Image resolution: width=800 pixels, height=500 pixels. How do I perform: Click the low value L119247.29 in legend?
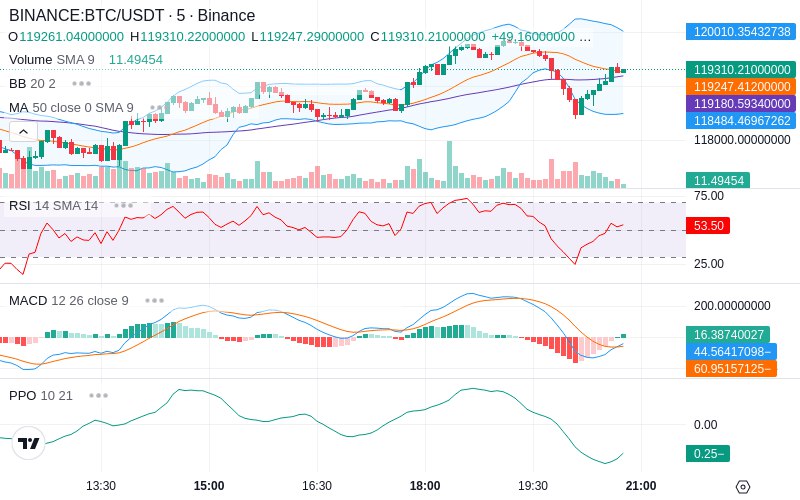tap(308, 37)
